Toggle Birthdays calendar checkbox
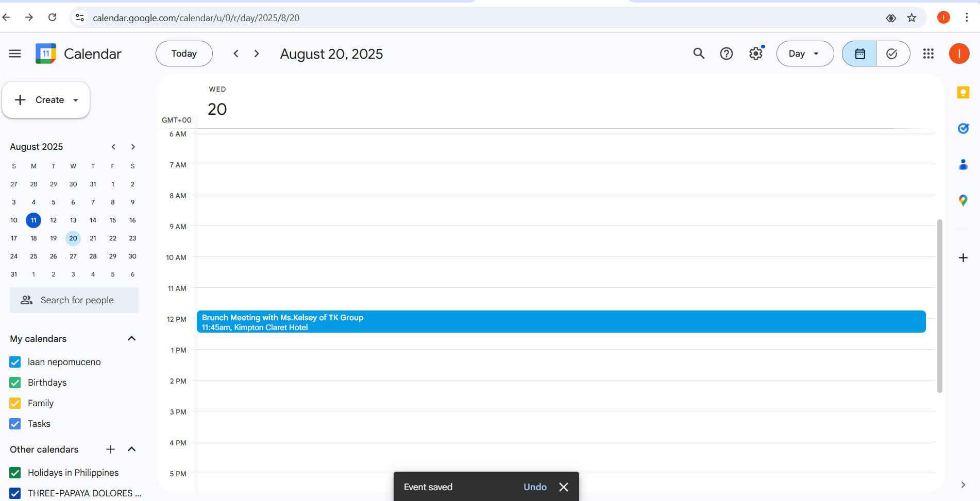This screenshot has height=501, width=980. point(15,383)
